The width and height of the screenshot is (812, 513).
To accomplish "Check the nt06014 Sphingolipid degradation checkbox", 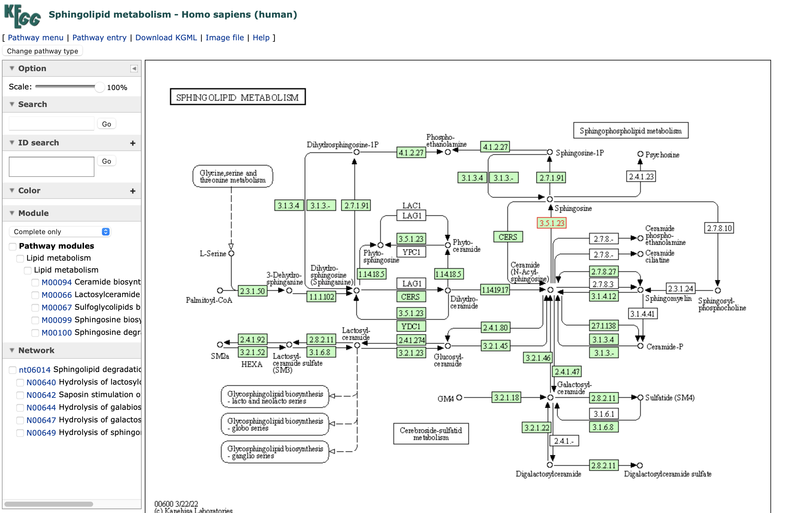I will pos(13,370).
